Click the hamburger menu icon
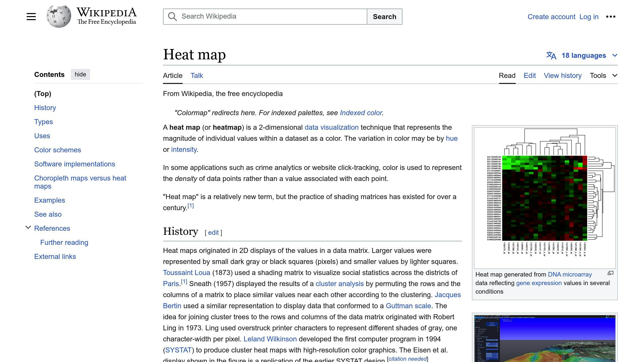Screen dimensions: 644x362 (x=30, y=17)
